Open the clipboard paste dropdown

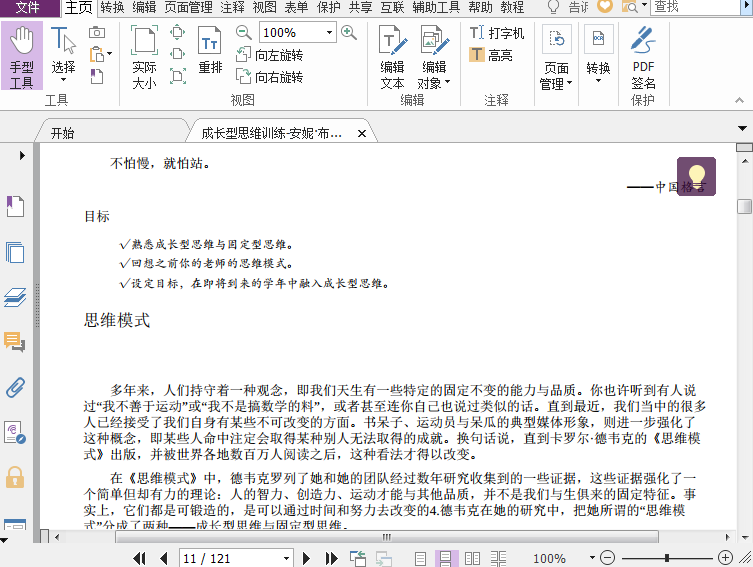[x=109, y=54]
